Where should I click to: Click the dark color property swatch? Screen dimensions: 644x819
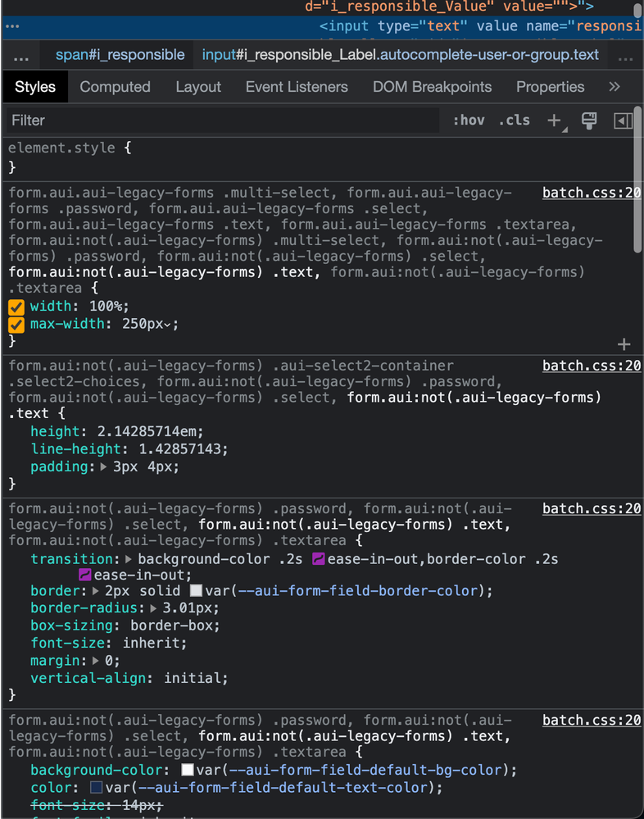[x=96, y=787]
